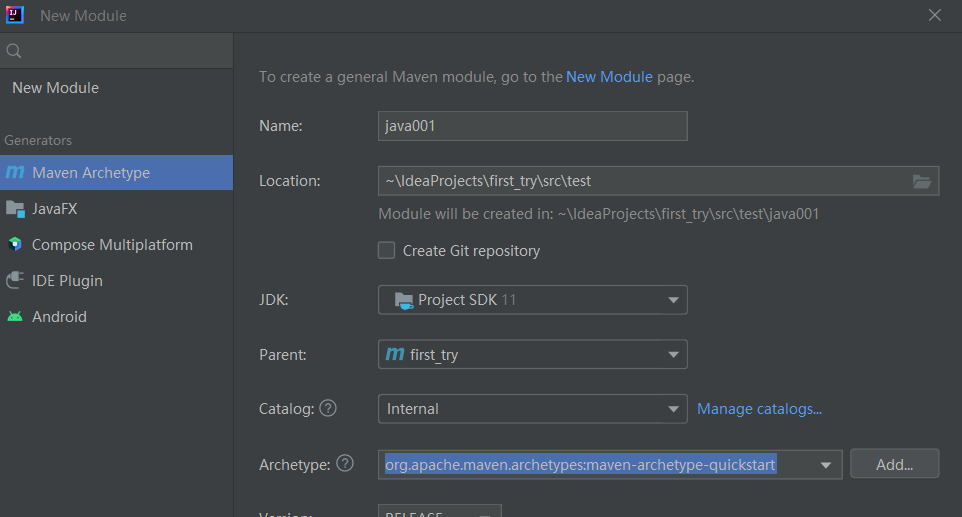This screenshot has width=962, height=517.
Task: Open the Catalog Internal dropdown
Action: tap(533, 409)
